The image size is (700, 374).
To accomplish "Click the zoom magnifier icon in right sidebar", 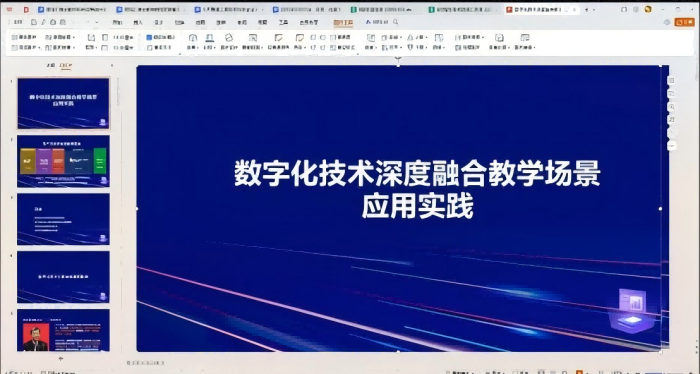I will tap(671, 107).
